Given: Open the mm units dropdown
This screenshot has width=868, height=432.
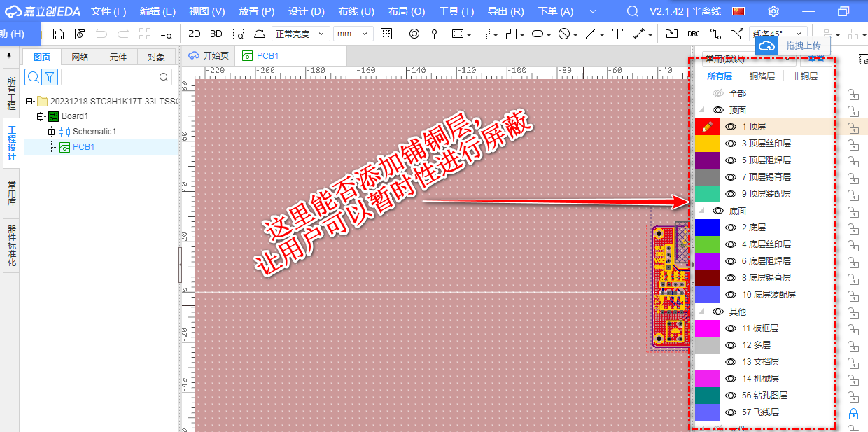Looking at the screenshot, I should coord(354,34).
